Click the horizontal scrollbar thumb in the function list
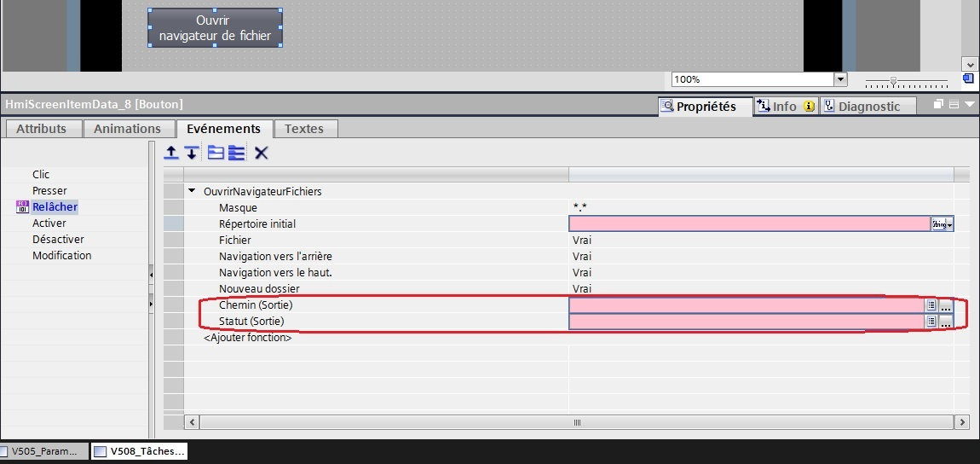This screenshot has width=980, height=464. click(577, 423)
